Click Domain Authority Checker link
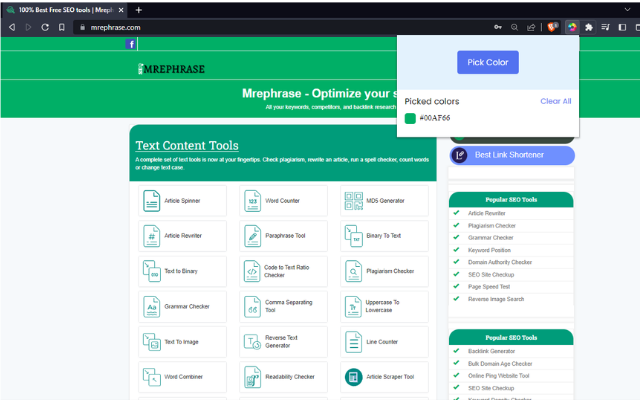640x400 pixels. click(500, 262)
